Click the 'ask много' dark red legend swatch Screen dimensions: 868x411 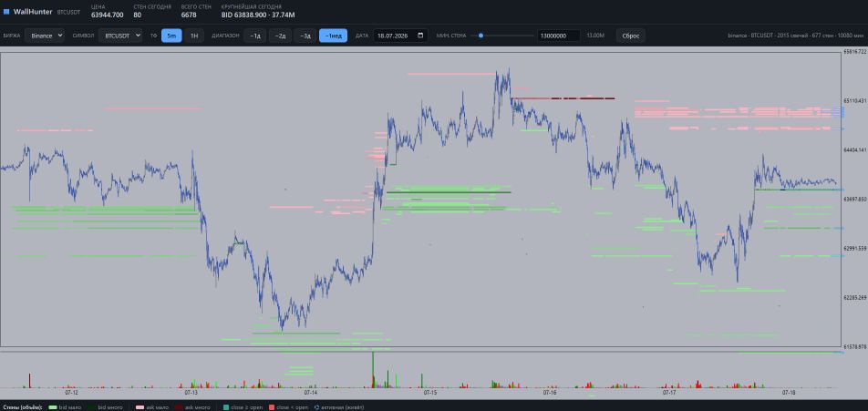(179, 407)
